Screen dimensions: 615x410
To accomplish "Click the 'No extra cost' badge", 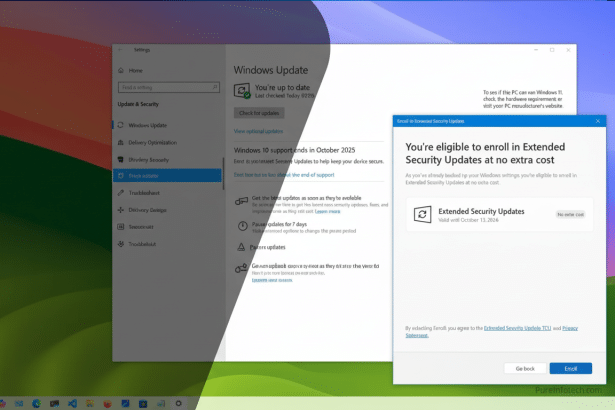I will pyautogui.click(x=571, y=215).
